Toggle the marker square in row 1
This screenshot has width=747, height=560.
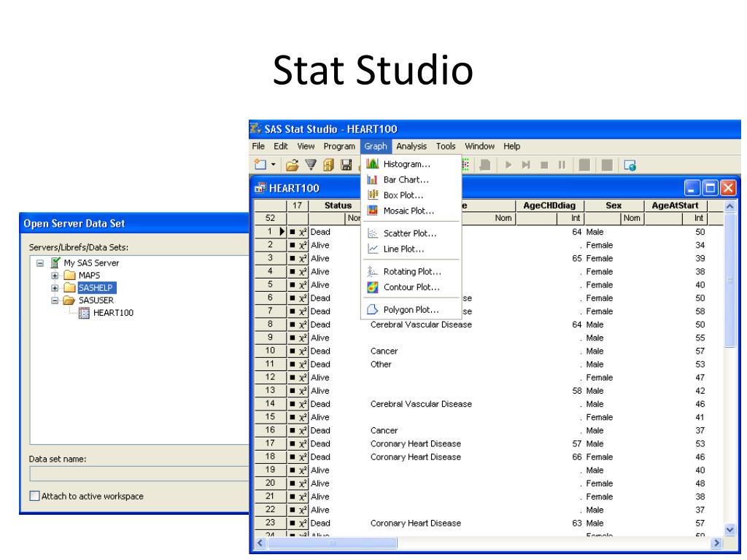[x=292, y=232]
